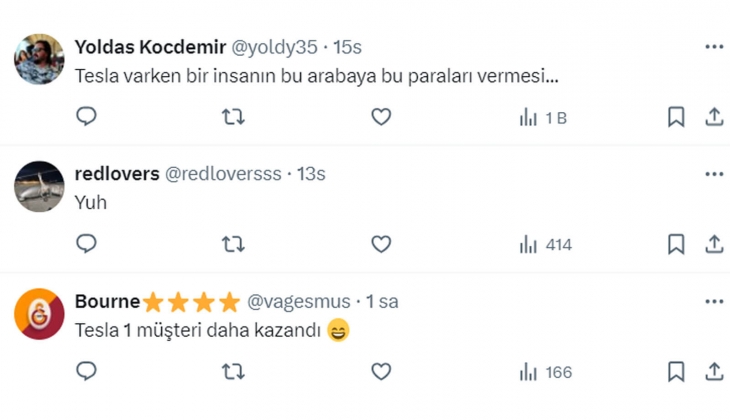
Task: Open the redlovers display name link
Action: (x=117, y=174)
